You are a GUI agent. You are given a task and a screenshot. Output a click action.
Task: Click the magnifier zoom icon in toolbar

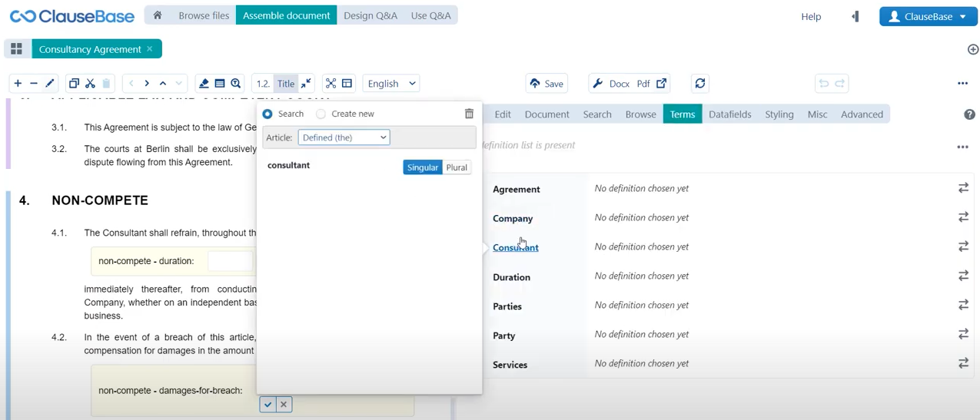tap(236, 84)
